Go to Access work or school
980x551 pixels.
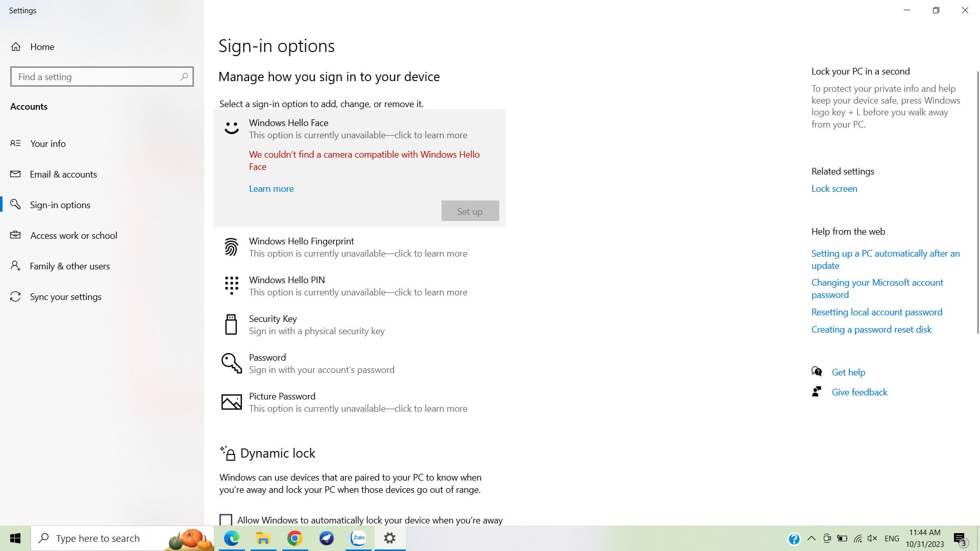pos(102,235)
